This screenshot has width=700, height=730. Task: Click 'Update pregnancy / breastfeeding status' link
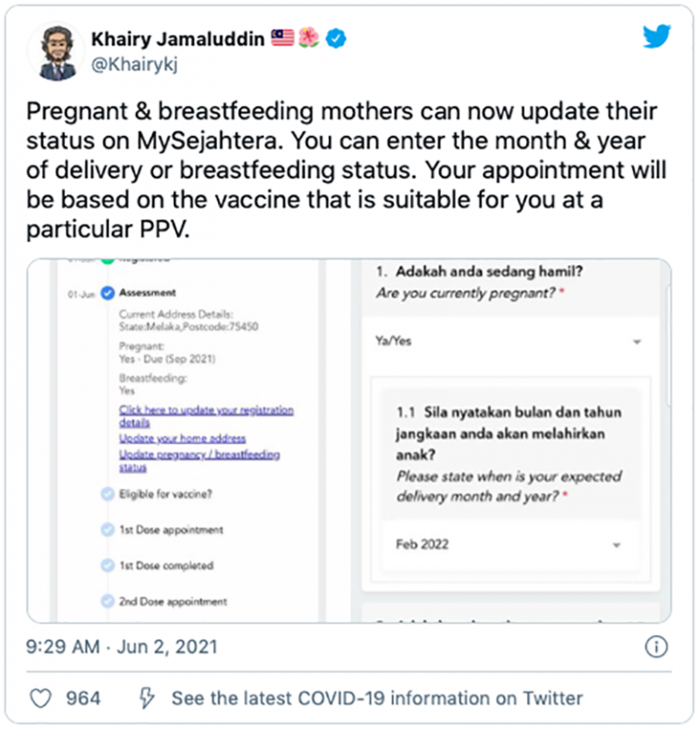tap(199, 459)
